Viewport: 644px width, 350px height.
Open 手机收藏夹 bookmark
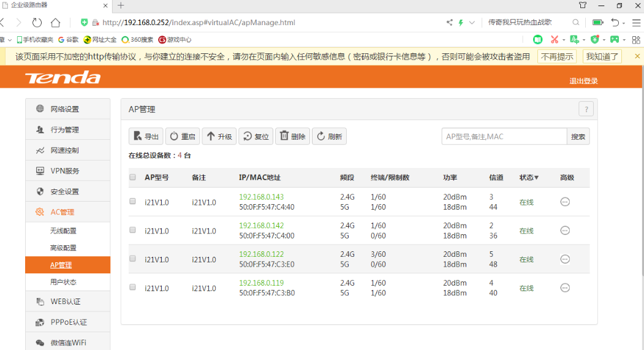35,40
